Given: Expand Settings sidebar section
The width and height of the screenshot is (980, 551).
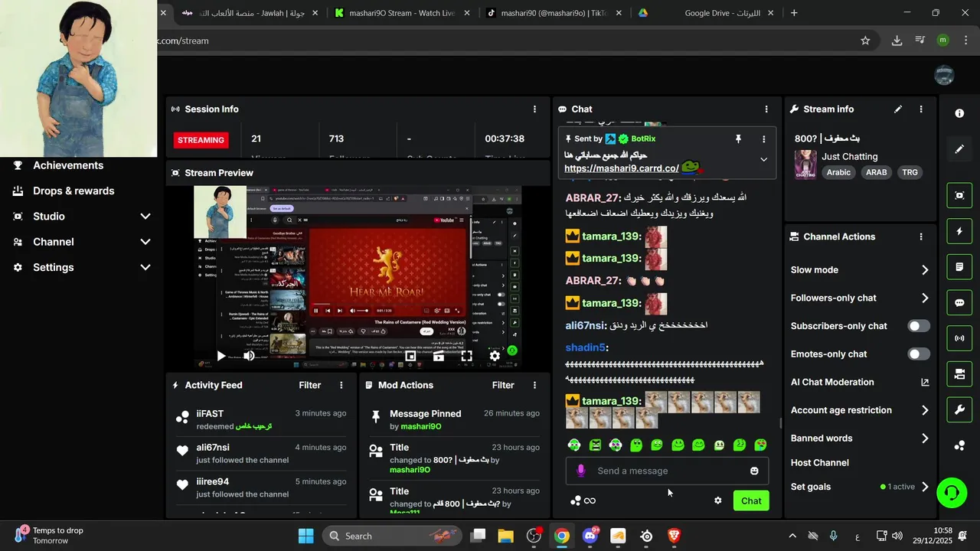Looking at the screenshot, I should tap(145, 267).
